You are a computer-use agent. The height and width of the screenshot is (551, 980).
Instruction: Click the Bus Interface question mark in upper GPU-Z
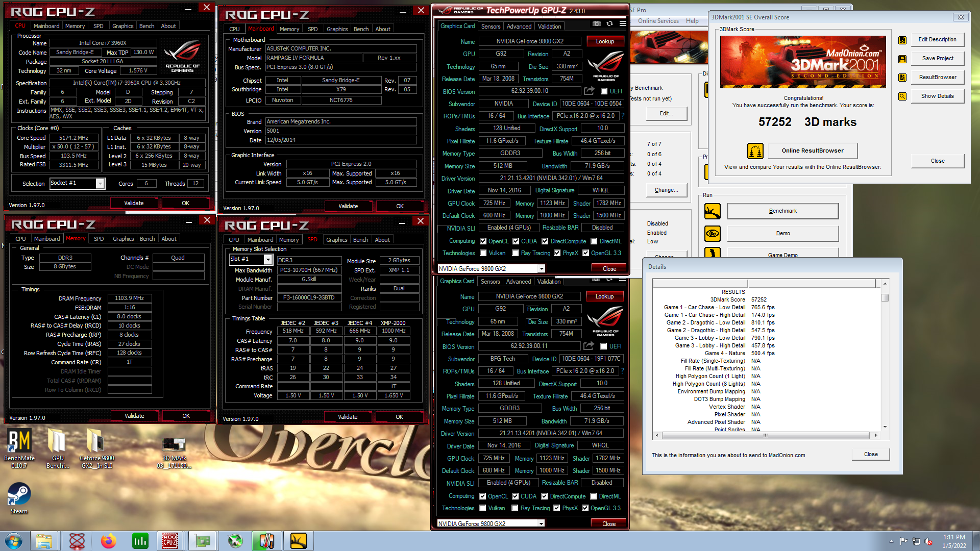[623, 116]
